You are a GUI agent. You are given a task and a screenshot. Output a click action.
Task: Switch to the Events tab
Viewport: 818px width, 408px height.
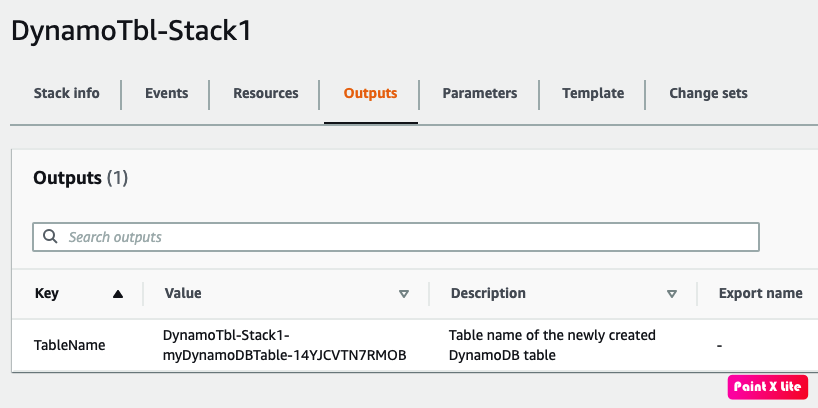pyautogui.click(x=166, y=93)
